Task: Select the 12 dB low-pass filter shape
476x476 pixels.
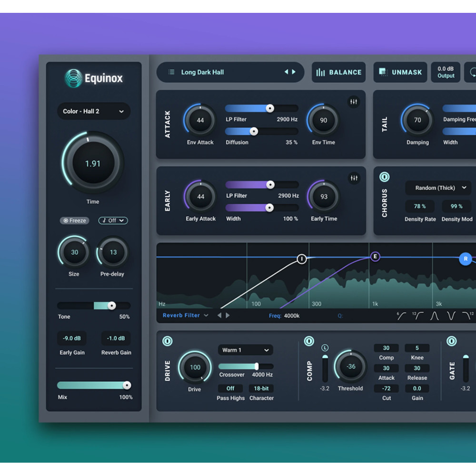Action: click(467, 316)
